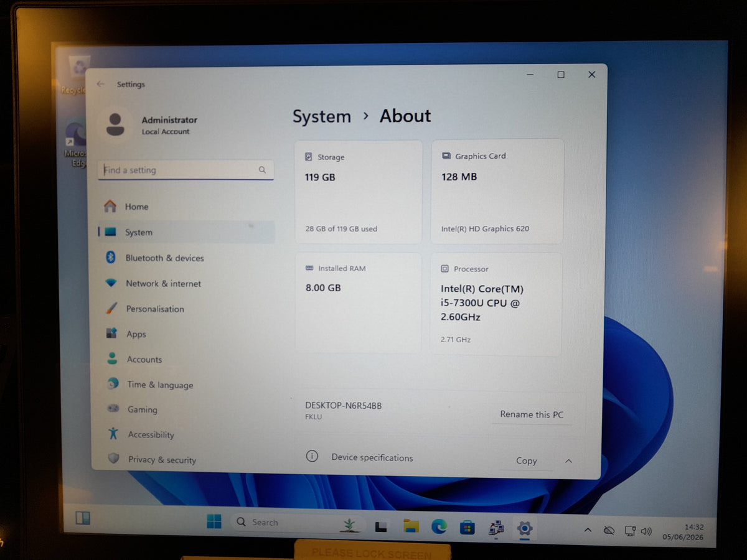Click the 28 GB of 119 GB used text
This screenshot has height=560, width=747.
click(x=341, y=229)
